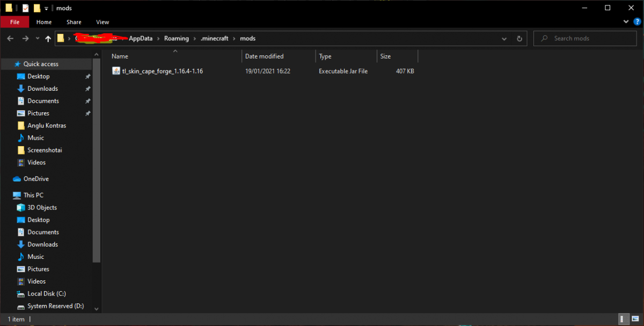
Task: Click the Explorer title bar folder icon
Action: click(x=9, y=8)
